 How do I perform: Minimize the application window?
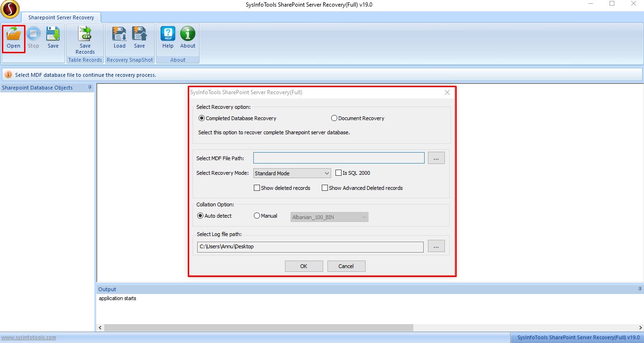(x=591, y=4)
